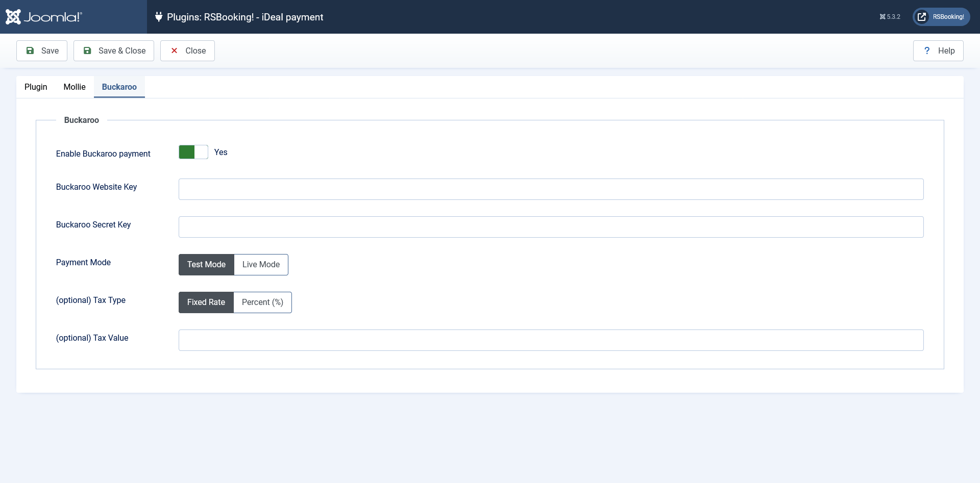Choose Percent (%) tax type
This screenshot has width=980, height=483.
[x=262, y=302]
